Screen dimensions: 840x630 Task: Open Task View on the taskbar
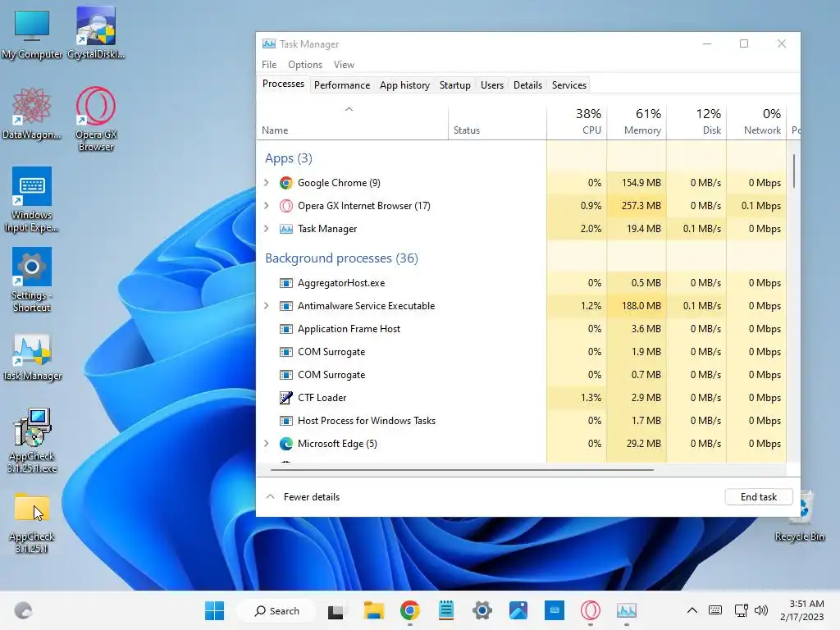[336, 610]
